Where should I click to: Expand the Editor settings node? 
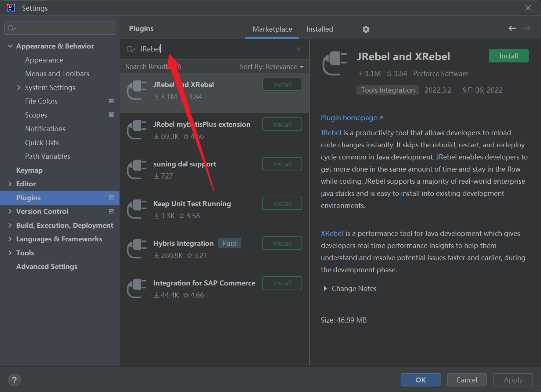[10, 184]
